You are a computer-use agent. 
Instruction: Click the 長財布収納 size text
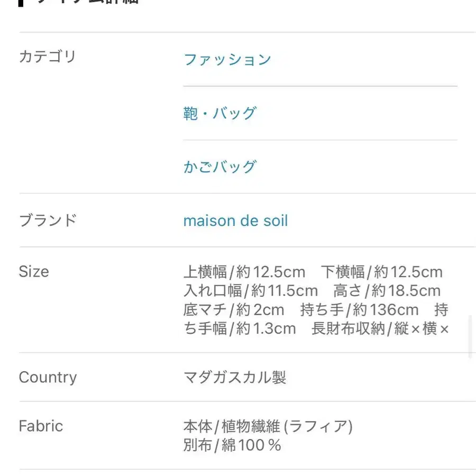pos(348,329)
